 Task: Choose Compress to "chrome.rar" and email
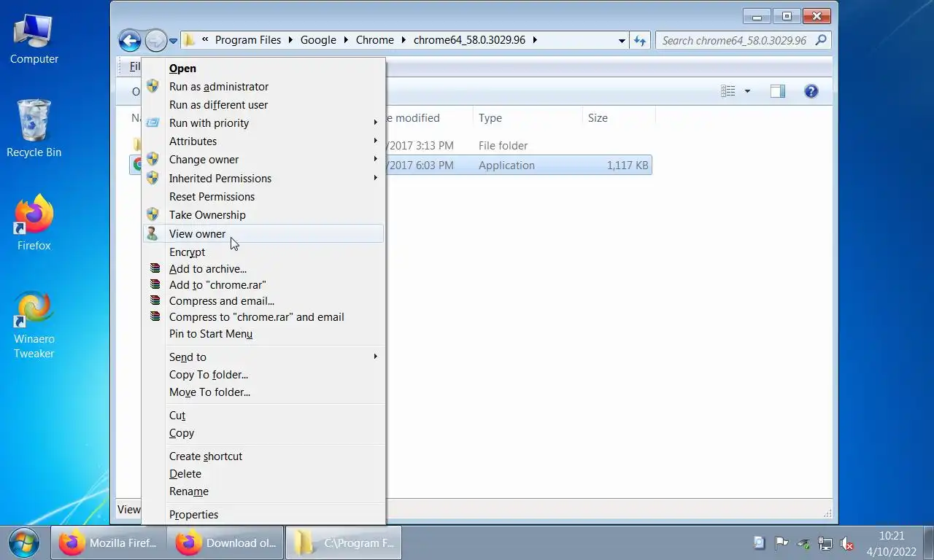click(263, 316)
